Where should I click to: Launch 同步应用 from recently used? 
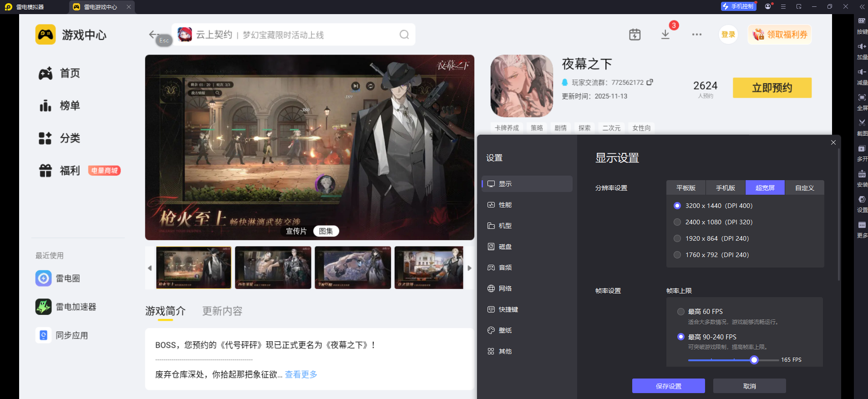point(62,335)
